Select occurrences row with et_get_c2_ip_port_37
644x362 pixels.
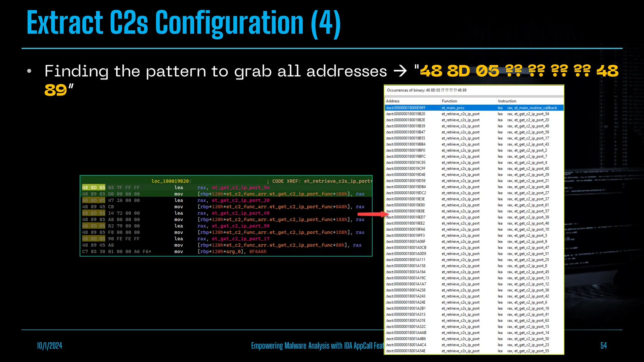pos(474,199)
